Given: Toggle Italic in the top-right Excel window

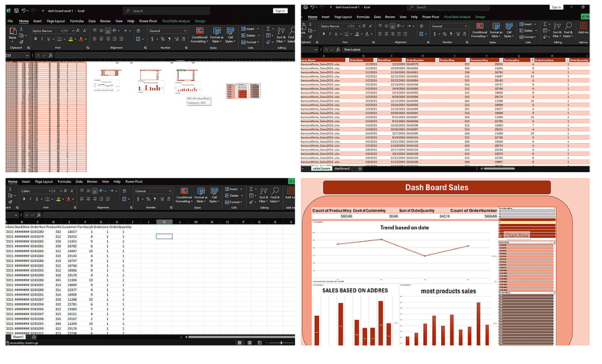Looking at the screenshot, I should click(x=330, y=34).
